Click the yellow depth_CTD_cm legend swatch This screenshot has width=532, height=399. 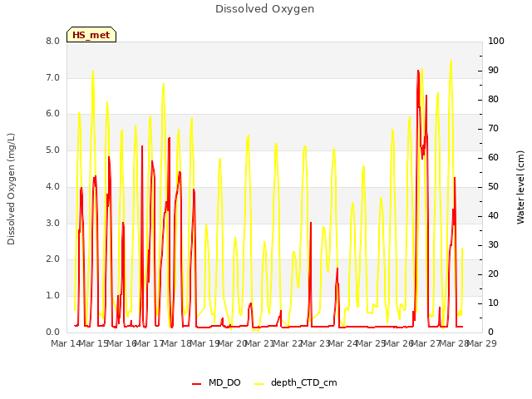(x=259, y=384)
